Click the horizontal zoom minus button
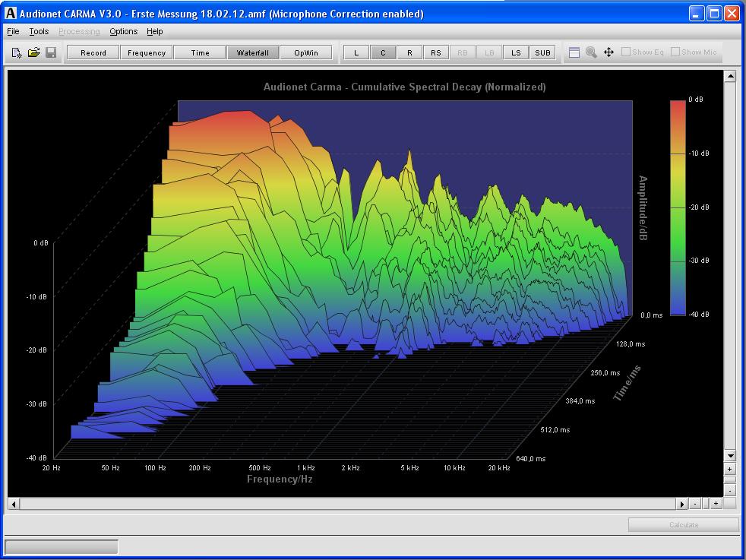746x560 pixels. (x=695, y=503)
